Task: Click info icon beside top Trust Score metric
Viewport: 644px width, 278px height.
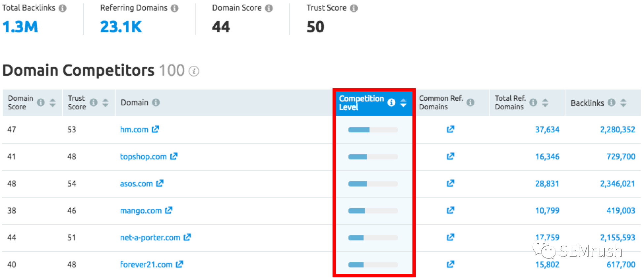Action: [x=354, y=8]
